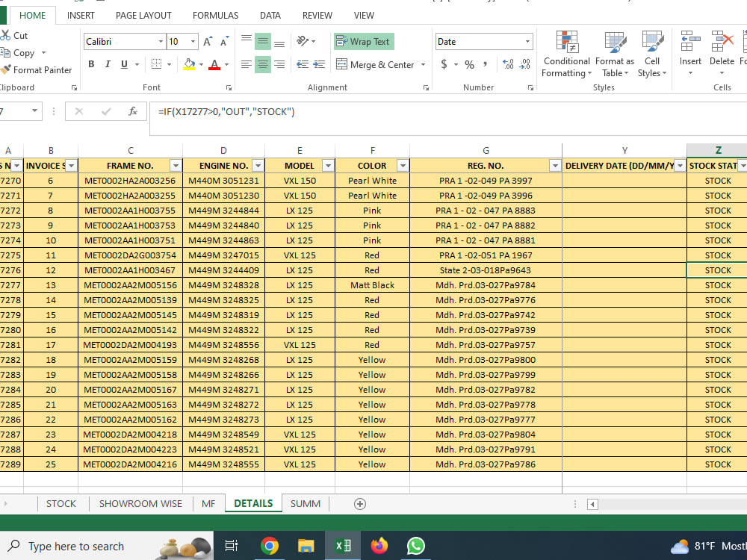Open WhatsApp from taskbar
This screenshot has width=747, height=560.
(415, 546)
